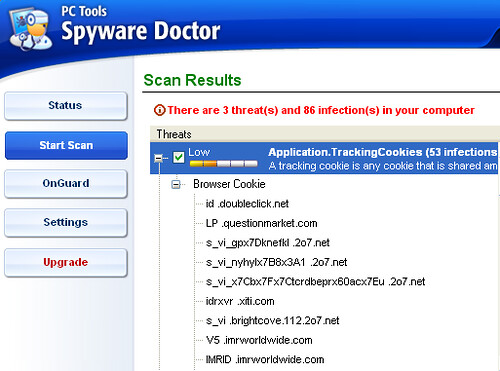Select the V5 .imrworldwide.com cookie
Screen dimensions: 500x371
[259, 340]
